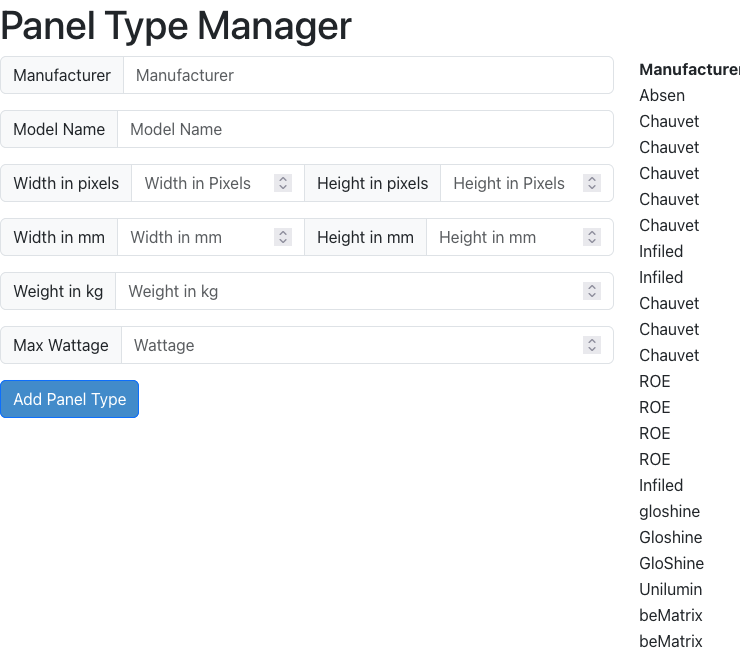This screenshot has height=649, width=740.
Task: Adjust the Height in mm spinner control
Action: click(592, 237)
